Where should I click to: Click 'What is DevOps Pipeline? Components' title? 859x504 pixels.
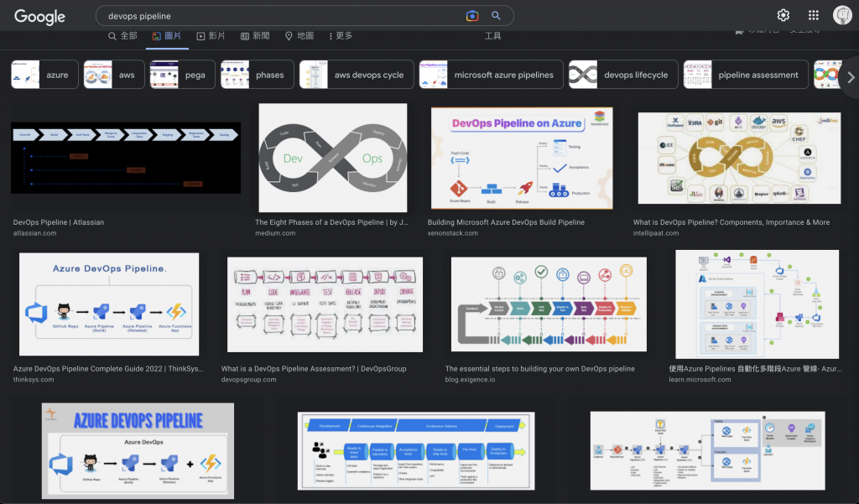tap(731, 222)
